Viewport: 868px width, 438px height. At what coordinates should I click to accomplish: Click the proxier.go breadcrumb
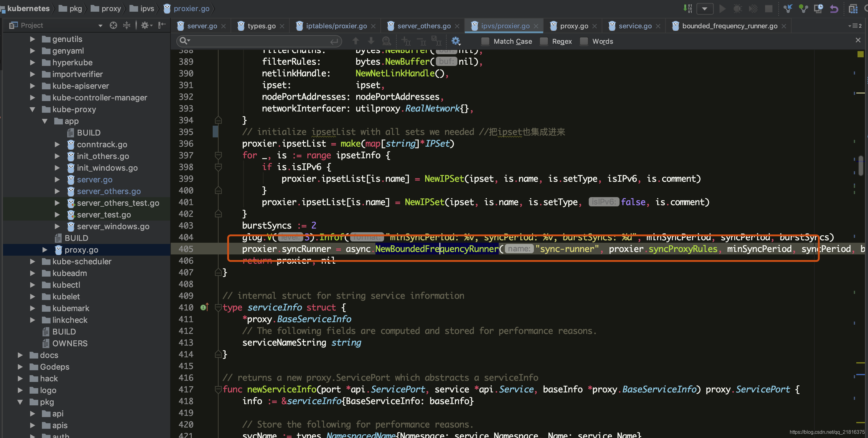pos(191,8)
